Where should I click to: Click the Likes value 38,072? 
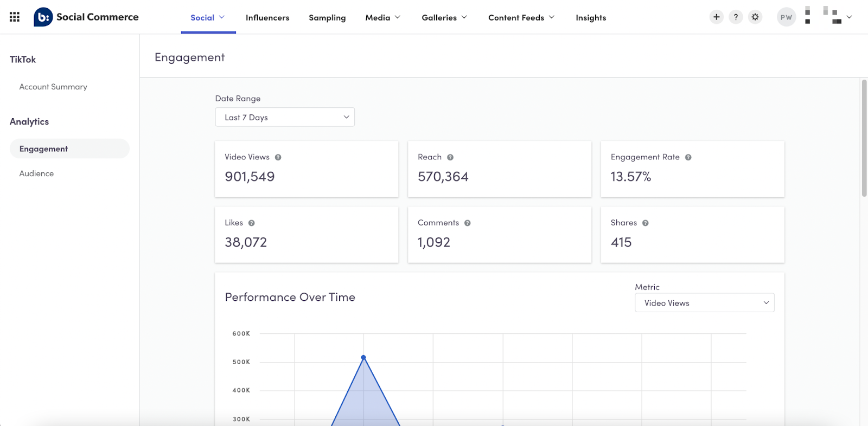pyautogui.click(x=246, y=242)
